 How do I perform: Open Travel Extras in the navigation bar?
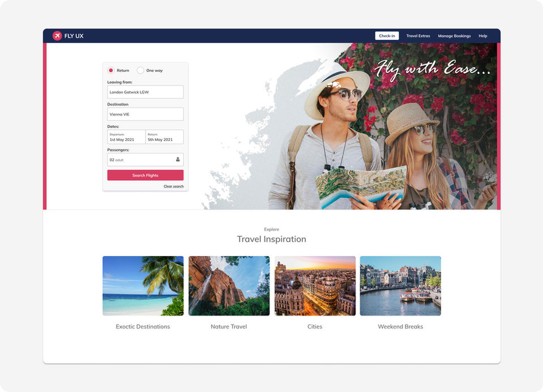click(x=418, y=36)
